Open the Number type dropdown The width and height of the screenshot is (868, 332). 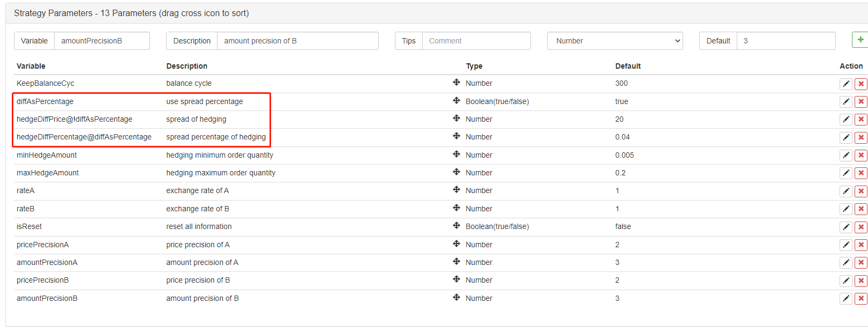tap(615, 41)
